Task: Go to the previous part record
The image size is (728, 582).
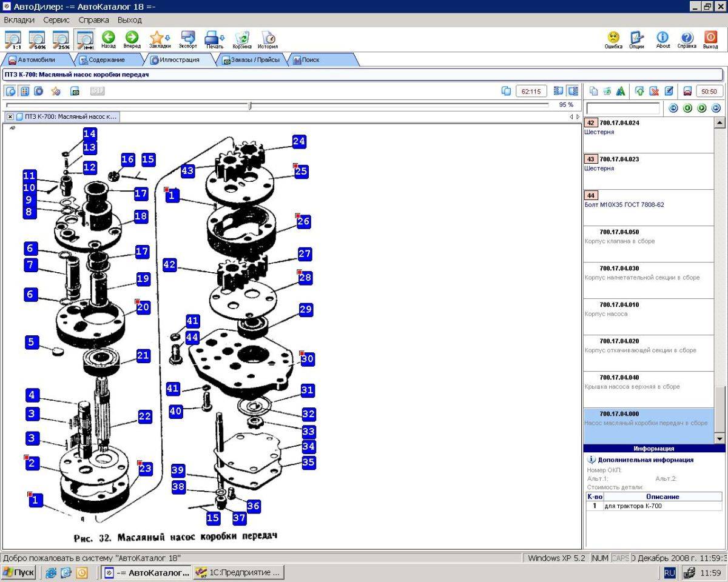Action: coord(687,109)
